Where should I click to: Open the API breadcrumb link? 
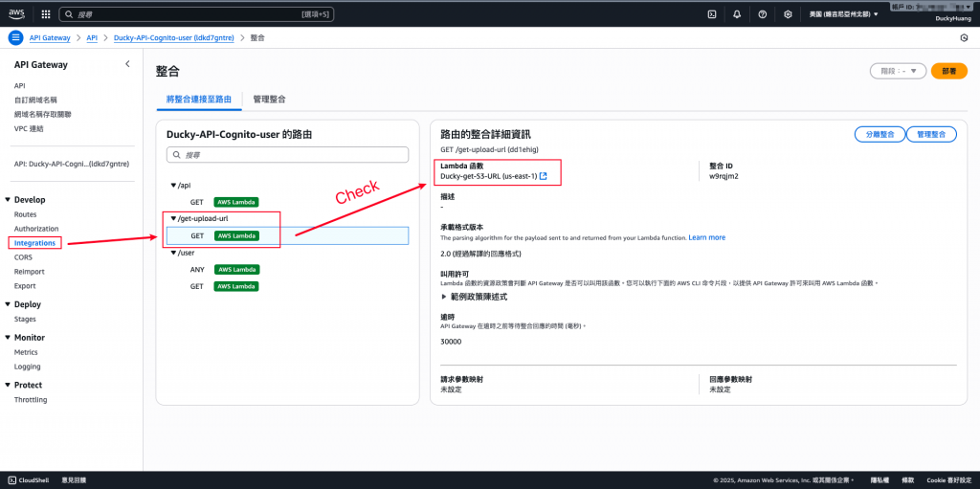92,38
